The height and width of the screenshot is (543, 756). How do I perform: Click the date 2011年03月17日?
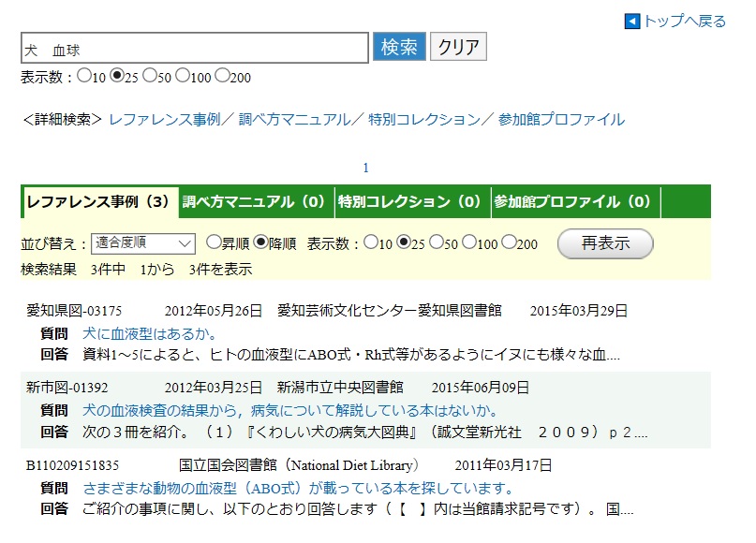[503, 465]
